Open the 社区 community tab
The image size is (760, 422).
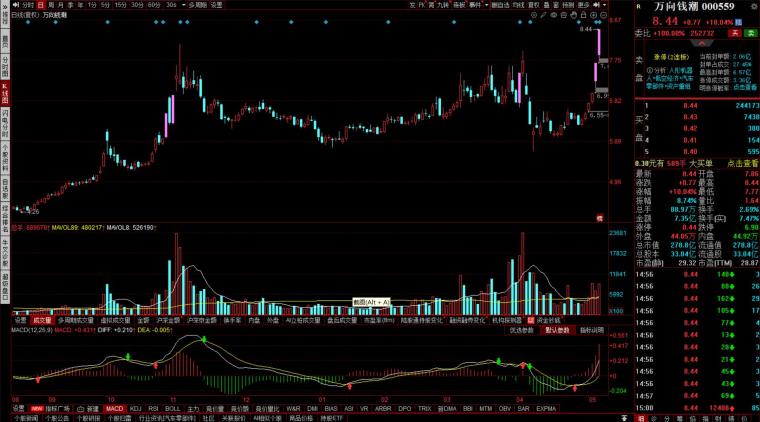pos(208,418)
